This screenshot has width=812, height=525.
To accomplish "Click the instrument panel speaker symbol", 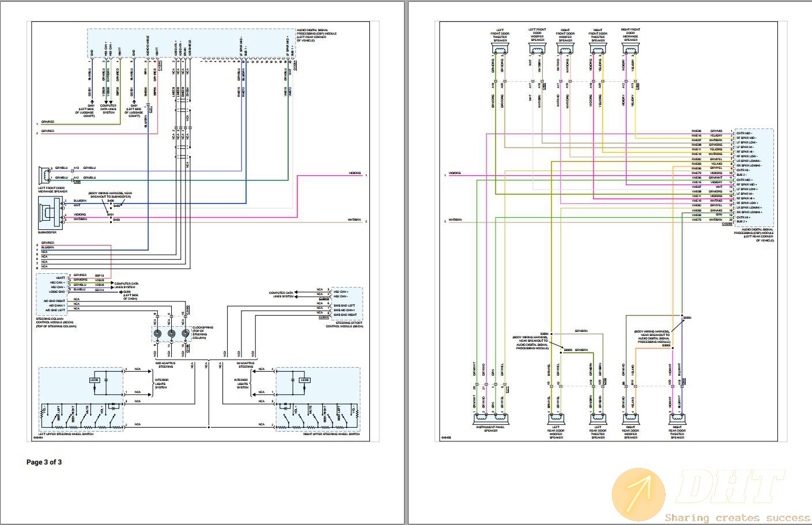I will [x=490, y=420].
